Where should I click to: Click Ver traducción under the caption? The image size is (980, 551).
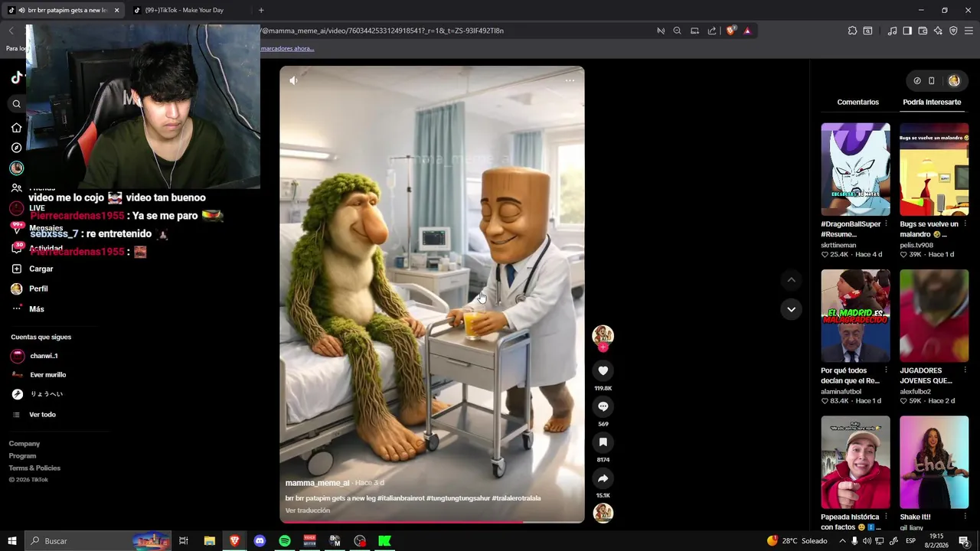[308, 510]
